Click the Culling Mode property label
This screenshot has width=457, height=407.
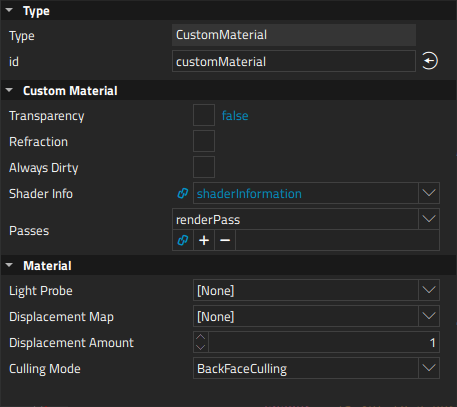coord(45,369)
